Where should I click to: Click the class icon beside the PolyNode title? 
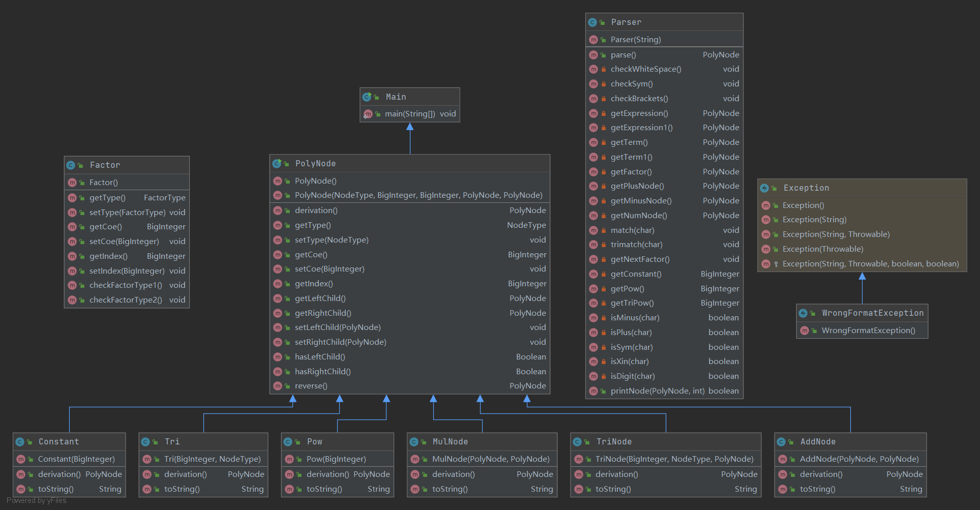[277, 164]
